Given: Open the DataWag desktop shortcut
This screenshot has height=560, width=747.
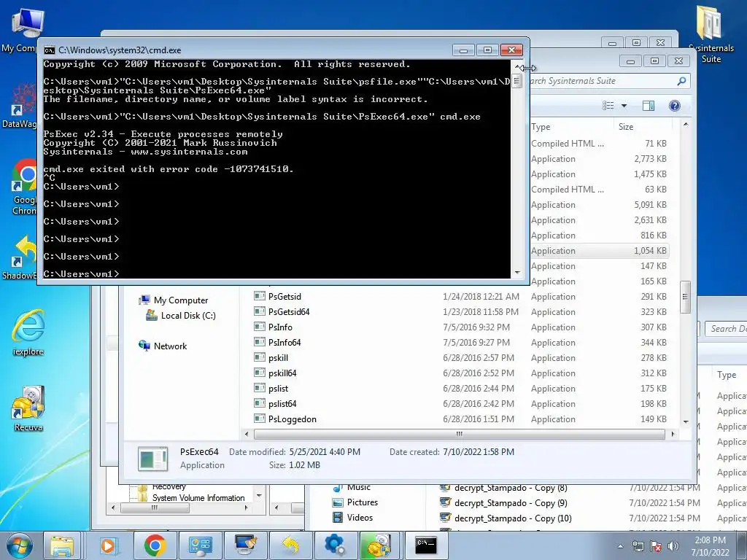Looking at the screenshot, I should 19,106.
